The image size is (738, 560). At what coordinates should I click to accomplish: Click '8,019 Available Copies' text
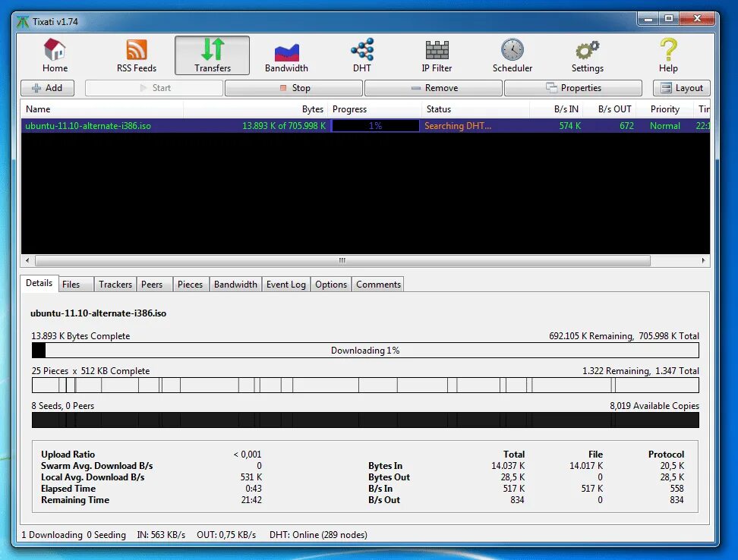point(654,406)
